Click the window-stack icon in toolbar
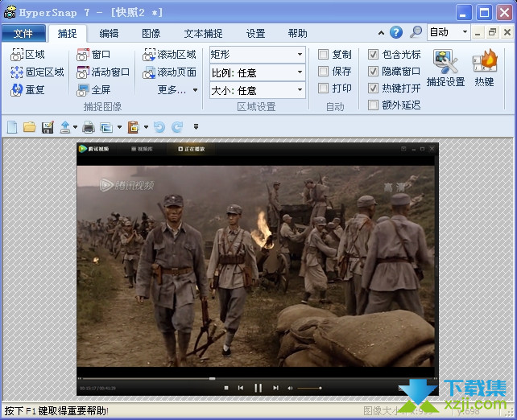 (x=106, y=127)
